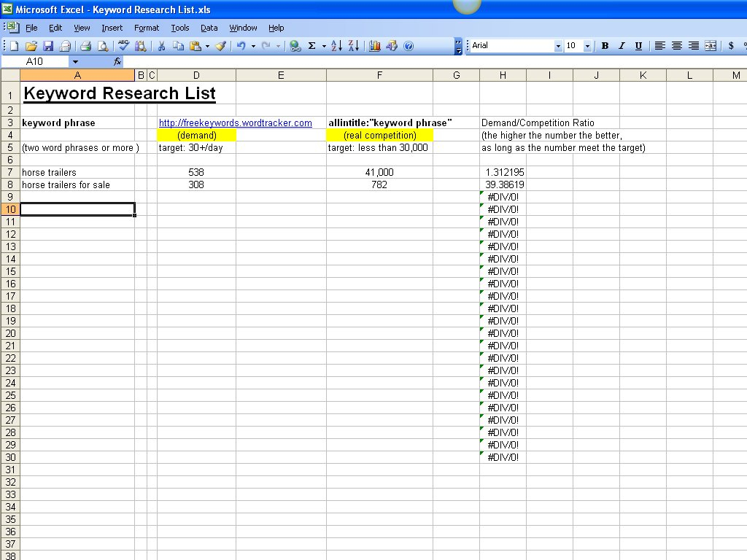
Task: Open the font size dropdown
Action: (587, 46)
